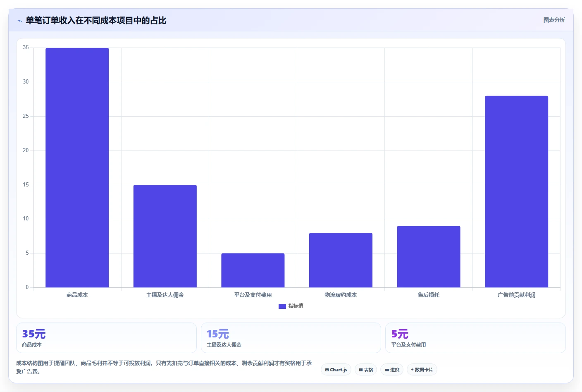Click the 商品成本 caption under 35元
The width and height of the screenshot is (582, 392).
coord(32,344)
